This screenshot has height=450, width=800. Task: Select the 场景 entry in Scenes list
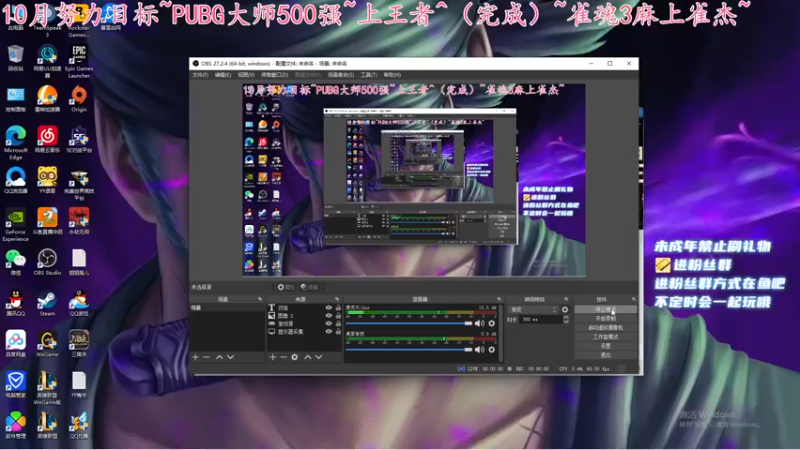(x=227, y=308)
